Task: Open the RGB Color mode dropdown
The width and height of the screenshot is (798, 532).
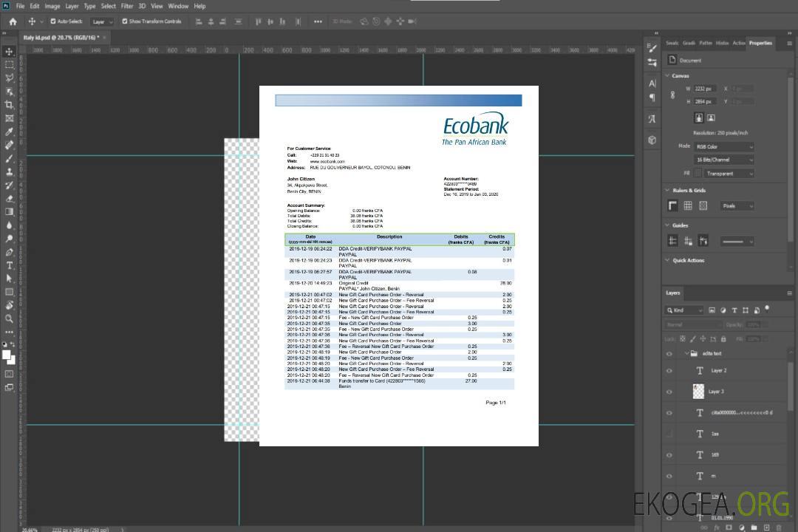Action: point(723,146)
